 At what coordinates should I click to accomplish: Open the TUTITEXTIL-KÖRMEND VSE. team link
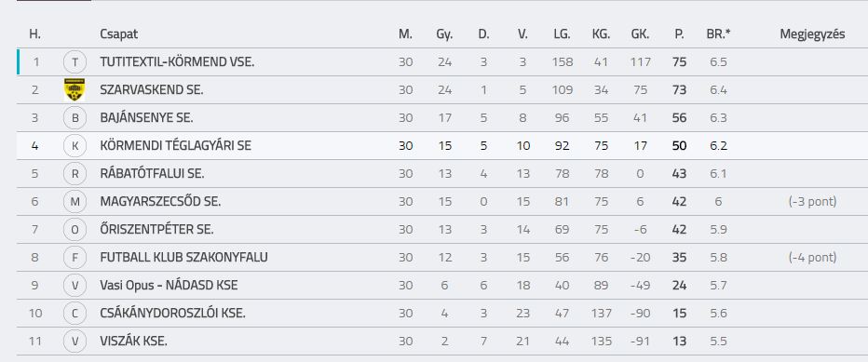pos(177,62)
